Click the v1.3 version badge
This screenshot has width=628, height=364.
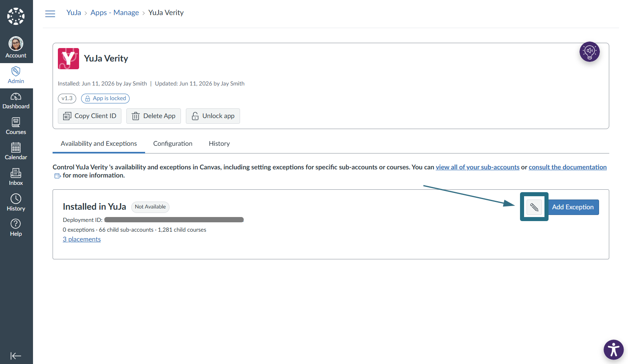coord(67,99)
